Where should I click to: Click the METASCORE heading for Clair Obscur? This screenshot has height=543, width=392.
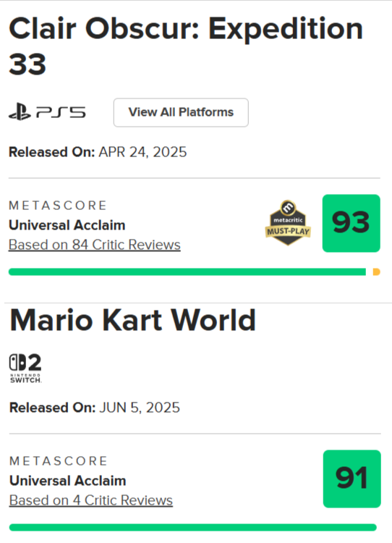tap(58, 206)
